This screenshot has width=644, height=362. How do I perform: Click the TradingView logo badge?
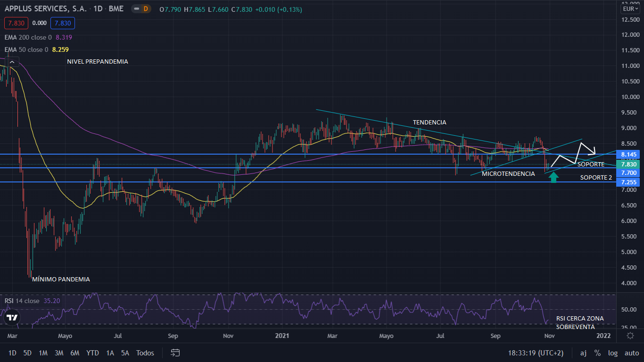tap(13, 318)
